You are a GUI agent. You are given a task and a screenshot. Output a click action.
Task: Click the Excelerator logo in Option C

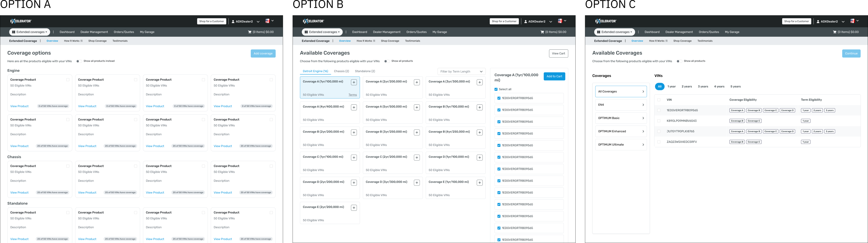[x=606, y=21]
